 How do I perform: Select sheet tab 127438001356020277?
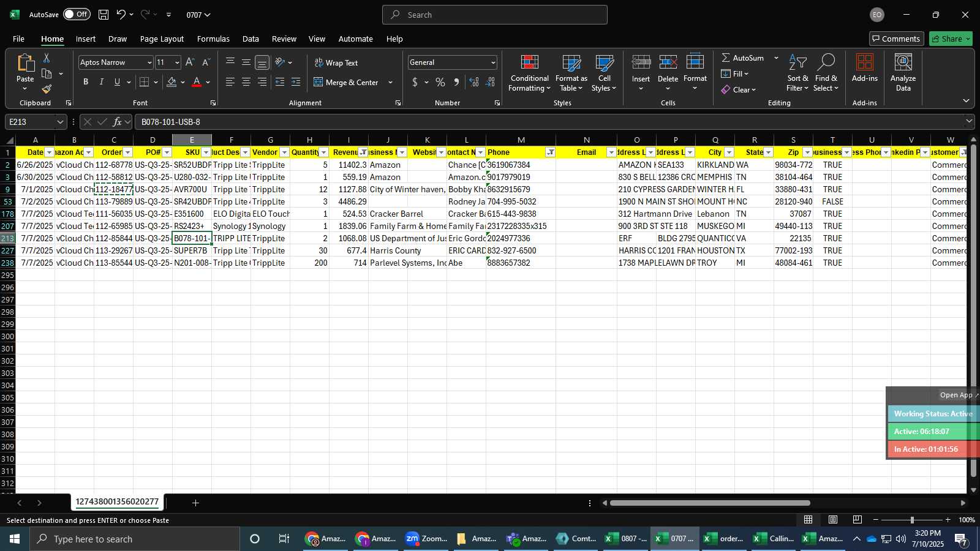point(117,502)
